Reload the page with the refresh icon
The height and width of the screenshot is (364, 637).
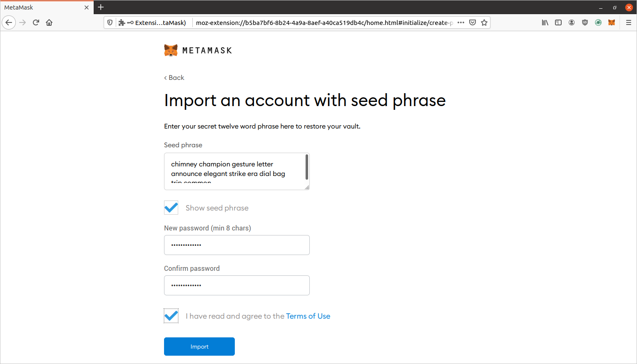[x=36, y=22]
